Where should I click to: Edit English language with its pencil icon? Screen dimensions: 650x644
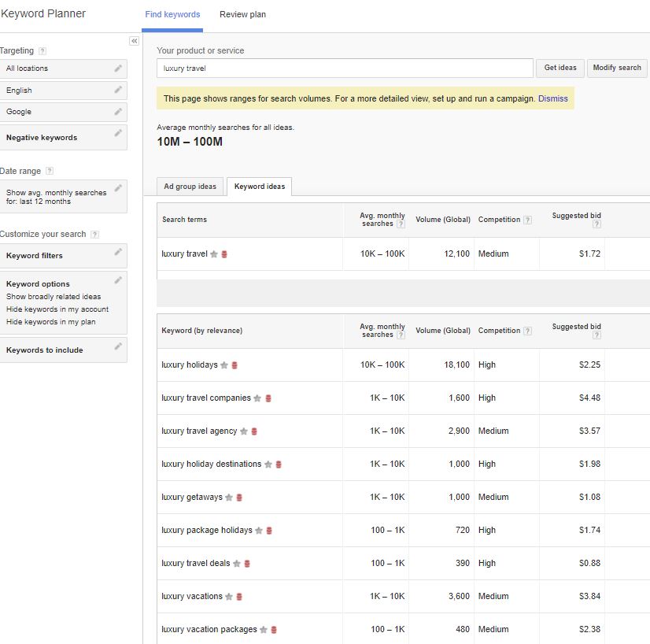pos(118,90)
